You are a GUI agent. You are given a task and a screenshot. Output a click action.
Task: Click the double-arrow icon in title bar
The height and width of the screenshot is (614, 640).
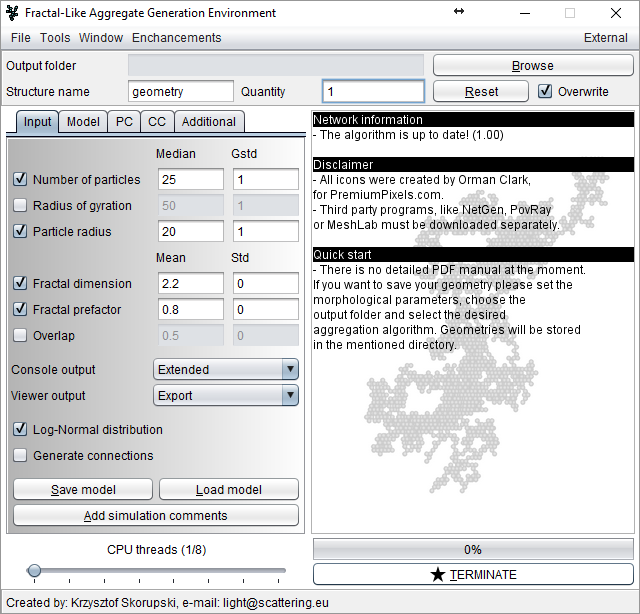[x=459, y=11]
